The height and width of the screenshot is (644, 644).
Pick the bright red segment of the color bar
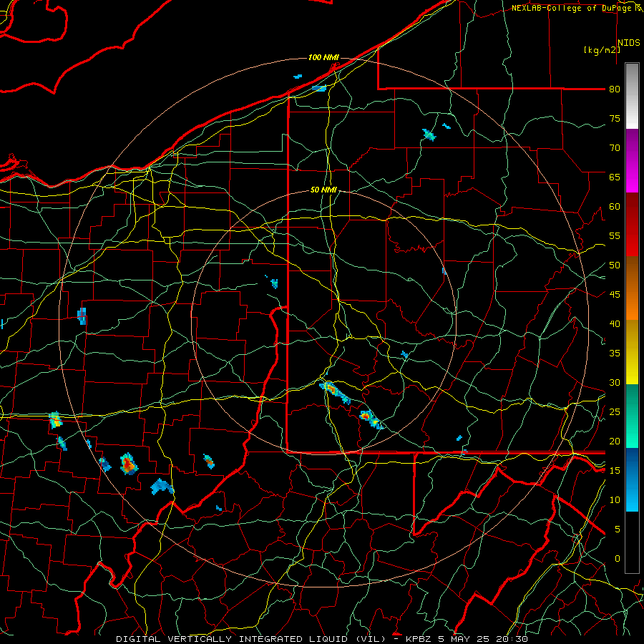(632, 225)
